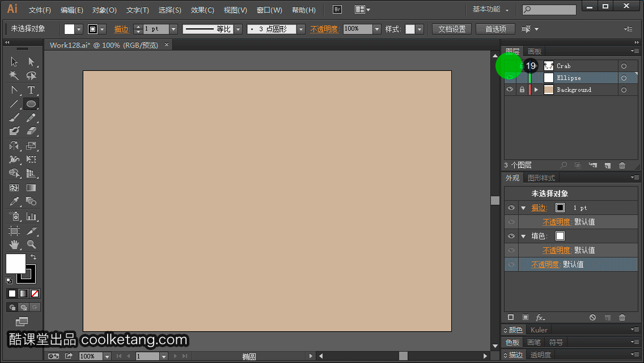Select the Direct Selection tool
This screenshot has height=363, width=644.
pos(31,62)
